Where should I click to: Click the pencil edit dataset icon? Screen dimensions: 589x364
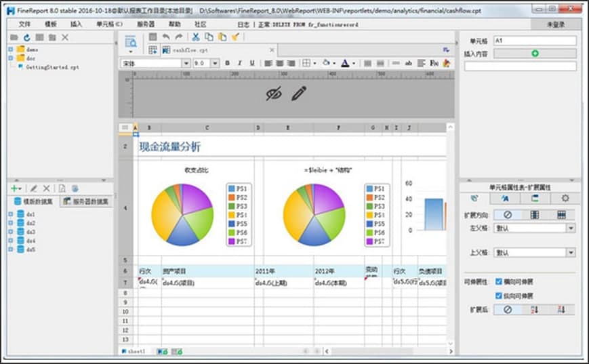tap(34, 188)
